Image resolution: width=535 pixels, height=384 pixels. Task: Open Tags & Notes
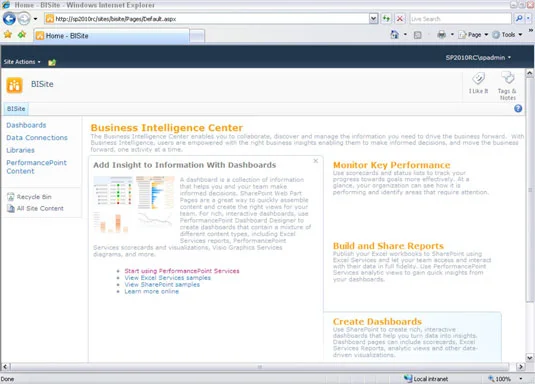tap(507, 86)
